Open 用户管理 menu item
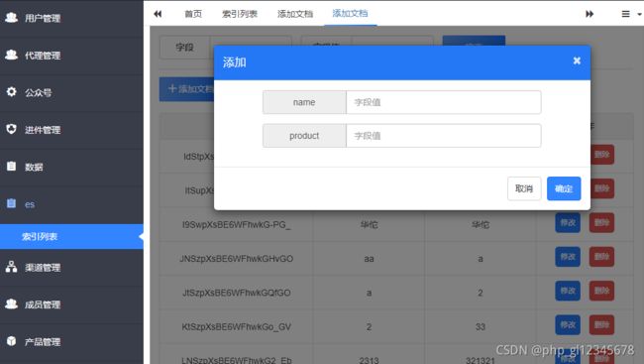Image resolution: width=644 pixels, height=364 pixels. click(71, 18)
